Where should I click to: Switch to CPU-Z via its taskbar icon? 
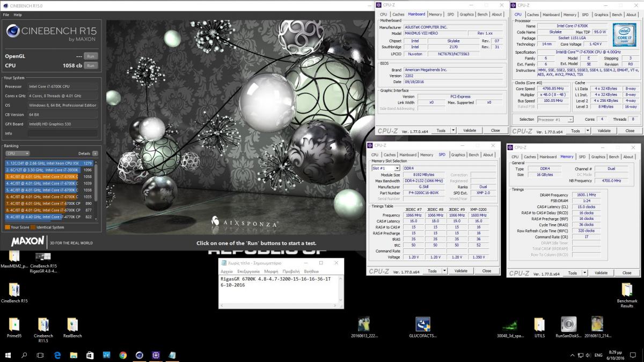pyautogui.click(x=156, y=355)
